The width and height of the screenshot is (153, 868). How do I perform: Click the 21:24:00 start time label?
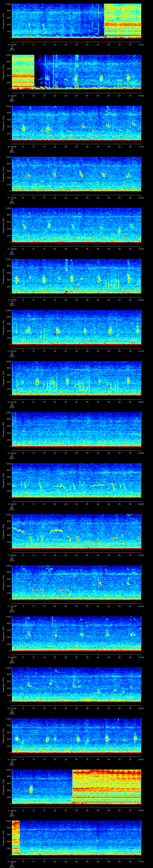point(12,555)
